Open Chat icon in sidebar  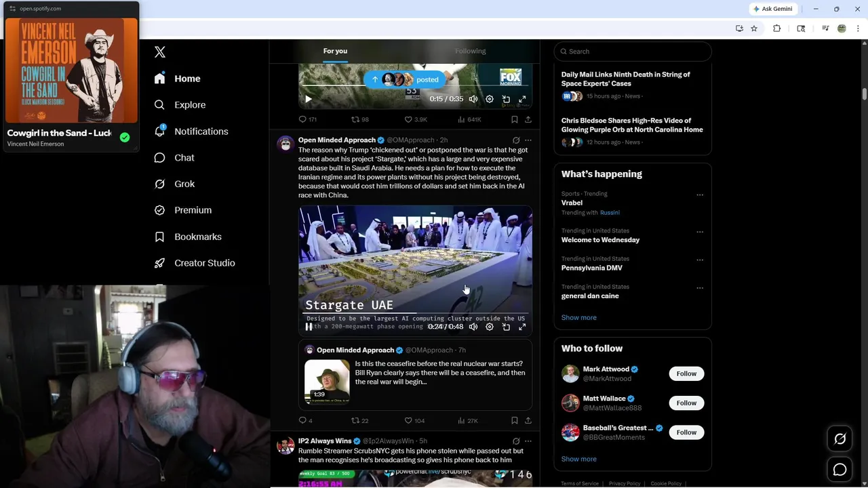(x=159, y=157)
